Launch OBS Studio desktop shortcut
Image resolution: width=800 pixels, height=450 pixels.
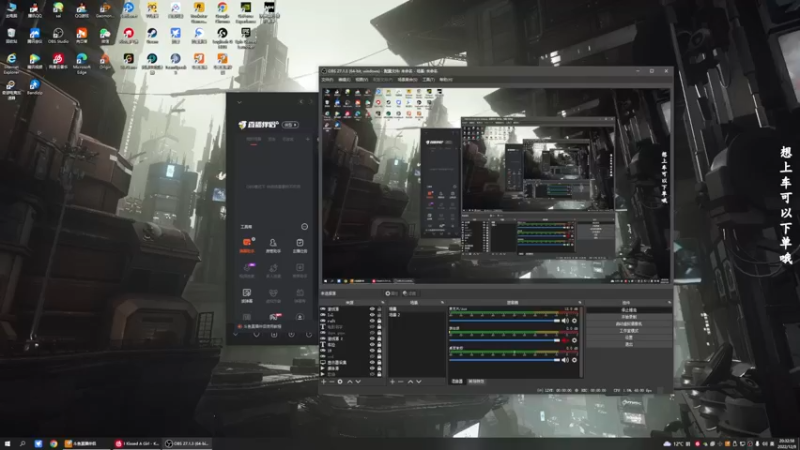click(x=58, y=36)
